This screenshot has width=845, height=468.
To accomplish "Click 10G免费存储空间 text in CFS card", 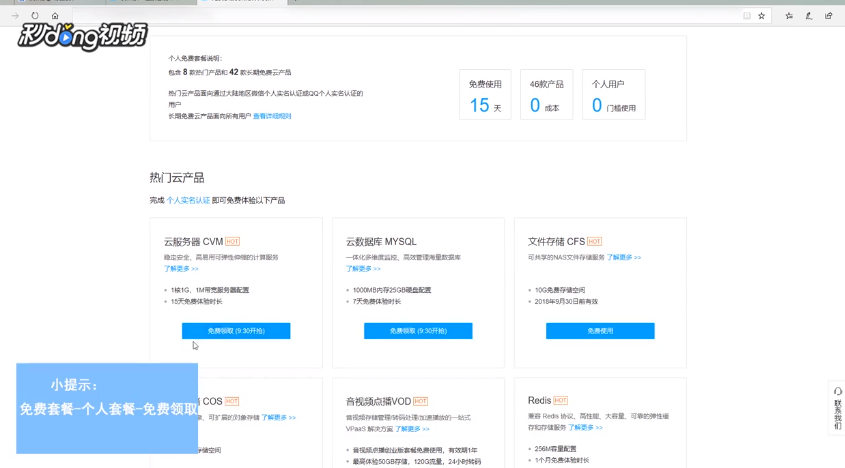I will [560, 290].
